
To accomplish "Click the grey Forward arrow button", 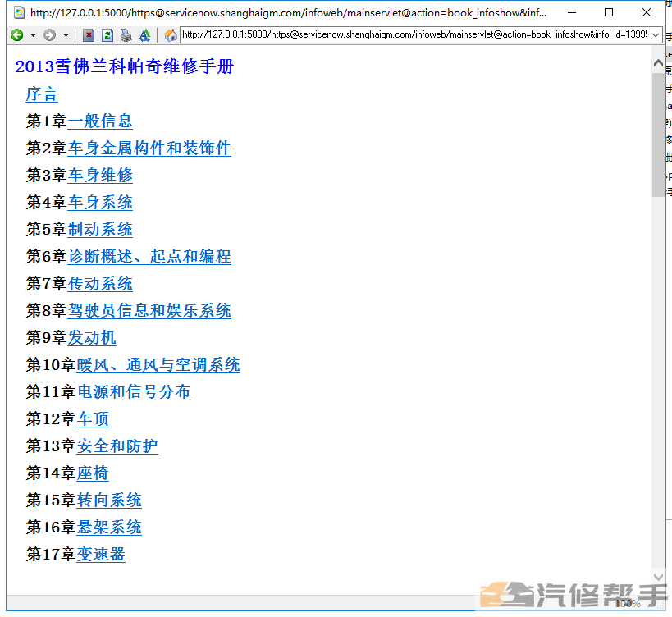I will pos(50,34).
